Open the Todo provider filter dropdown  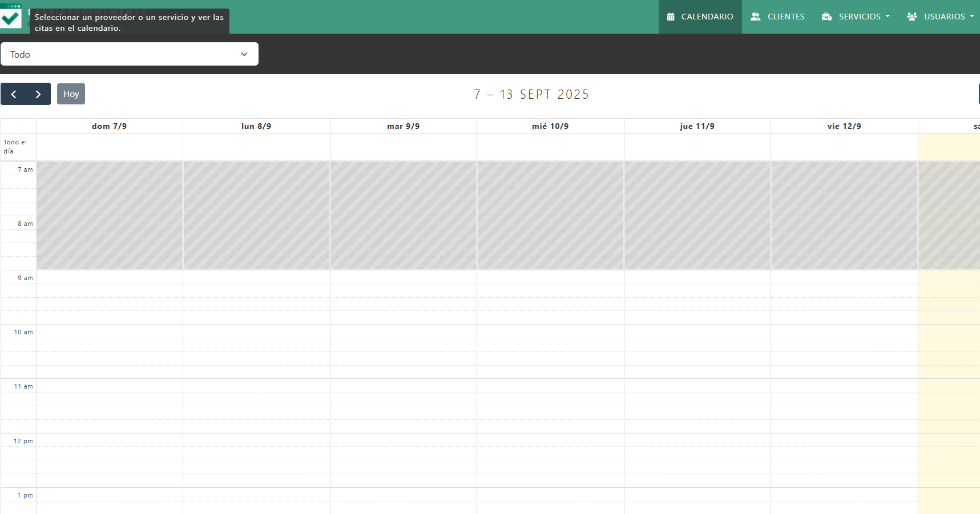pos(129,54)
